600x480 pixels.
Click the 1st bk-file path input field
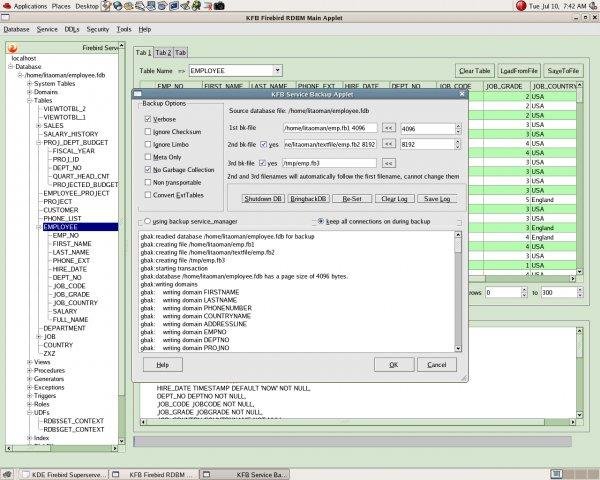tap(329, 129)
